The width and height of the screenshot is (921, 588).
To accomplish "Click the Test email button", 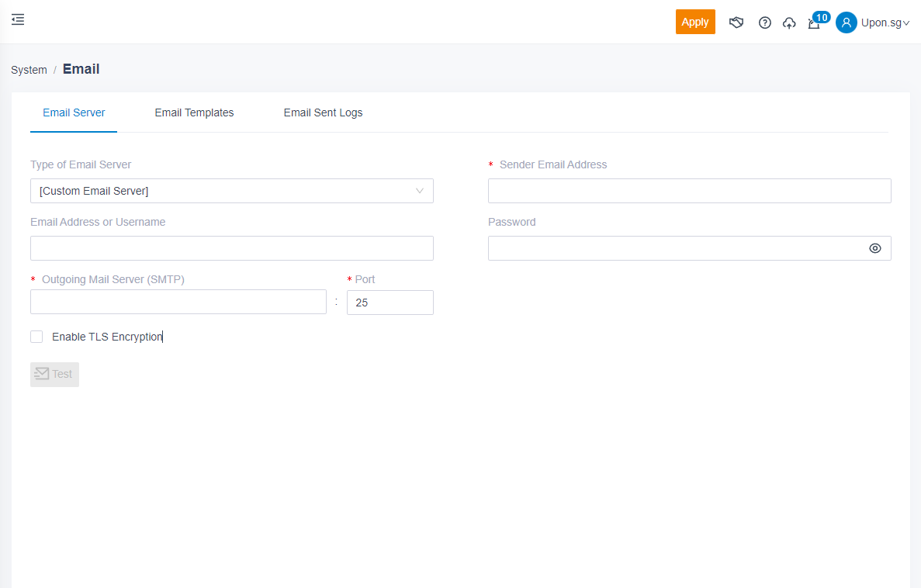I will [x=54, y=374].
